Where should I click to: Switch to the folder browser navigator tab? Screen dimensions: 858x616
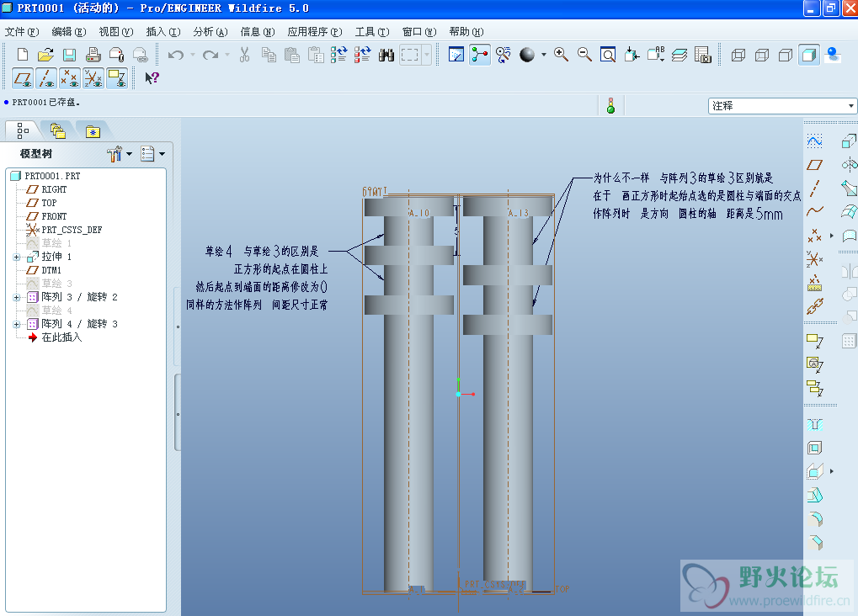click(57, 131)
